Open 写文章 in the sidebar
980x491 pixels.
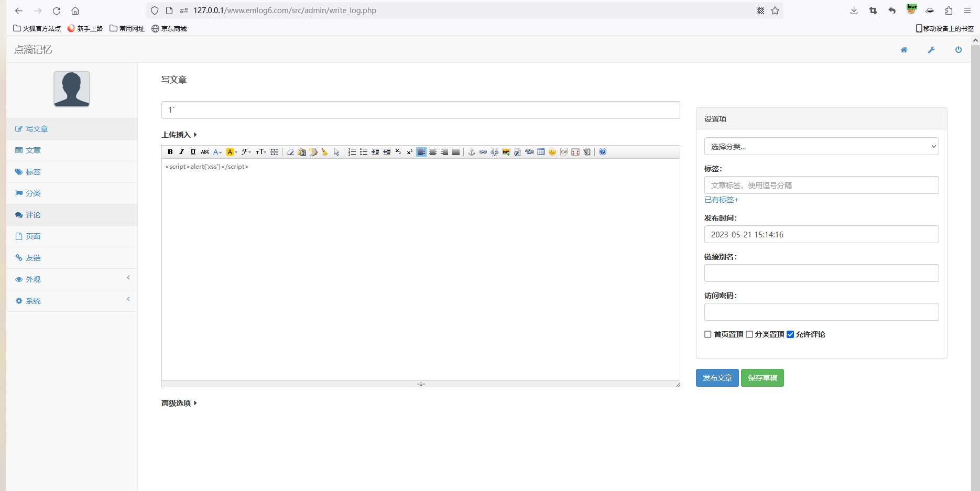[x=72, y=129]
